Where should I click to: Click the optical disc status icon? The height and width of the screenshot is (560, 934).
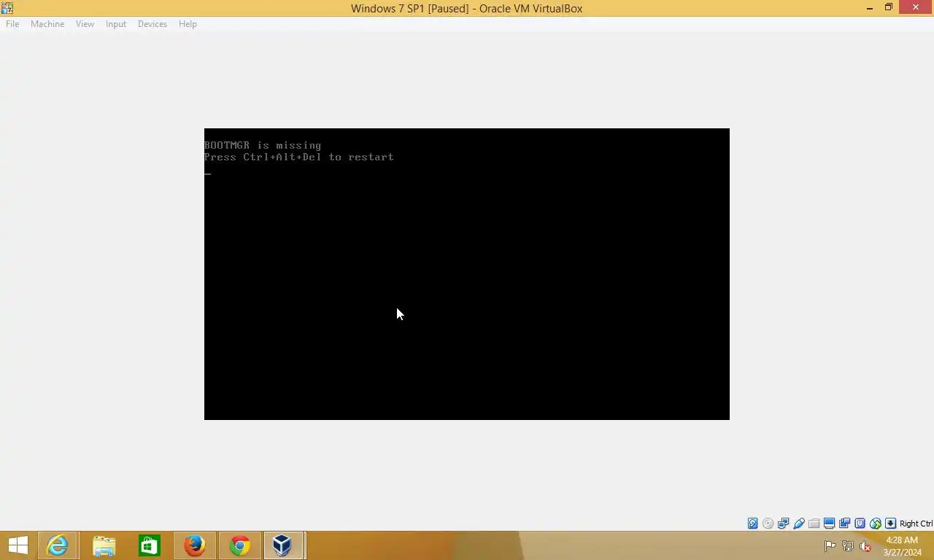click(x=768, y=524)
